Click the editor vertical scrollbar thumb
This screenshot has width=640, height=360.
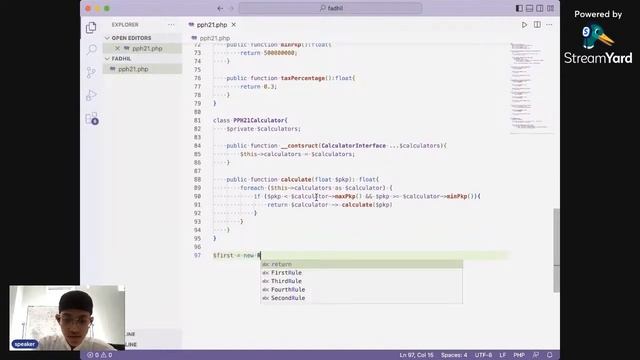click(x=556, y=250)
